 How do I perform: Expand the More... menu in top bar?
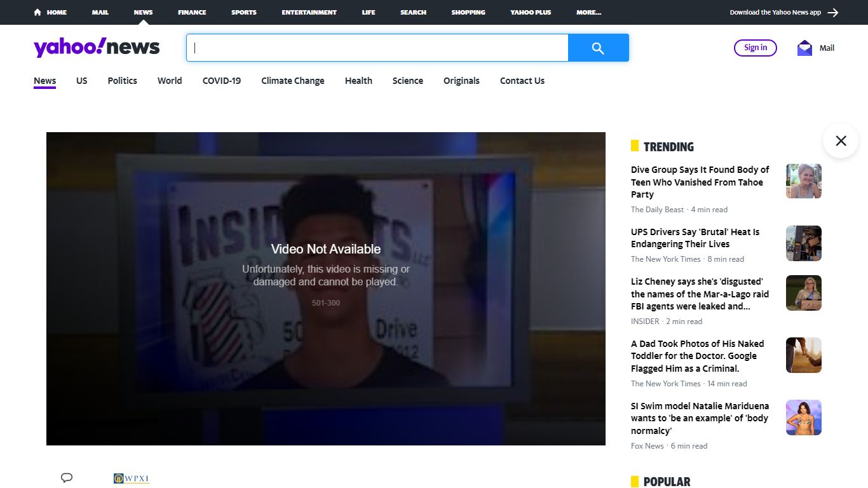tap(589, 12)
